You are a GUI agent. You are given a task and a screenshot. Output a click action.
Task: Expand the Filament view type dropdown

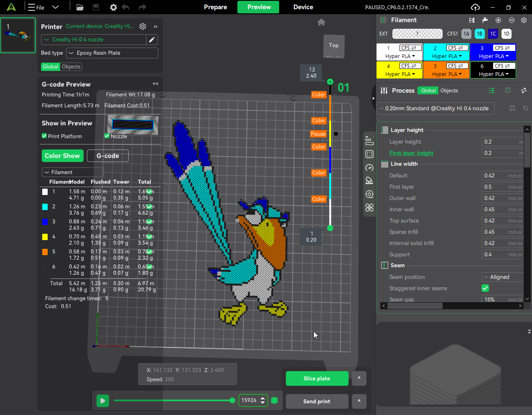point(72,172)
